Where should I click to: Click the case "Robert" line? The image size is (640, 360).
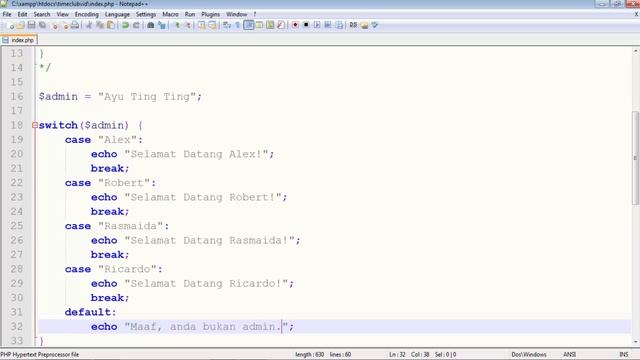pyautogui.click(x=110, y=183)
